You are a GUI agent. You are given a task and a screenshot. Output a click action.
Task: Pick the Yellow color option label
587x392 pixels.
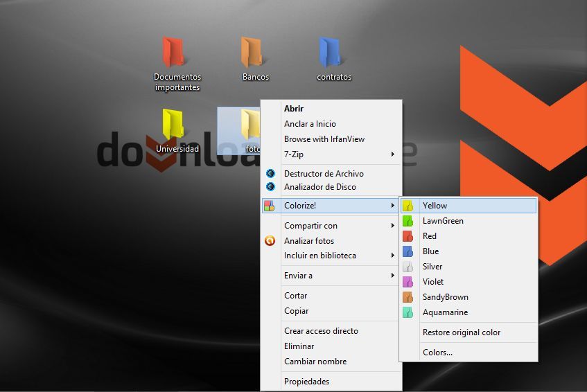(x=435, y=206)
